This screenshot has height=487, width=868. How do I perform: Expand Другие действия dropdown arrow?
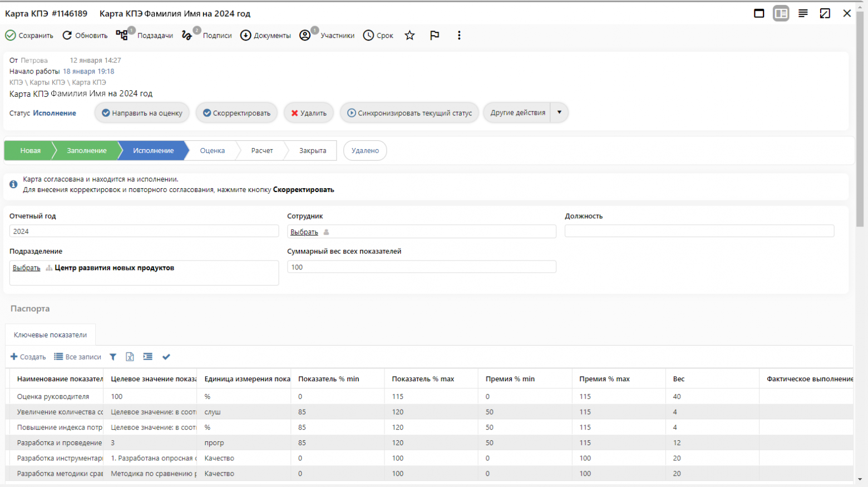559,112
